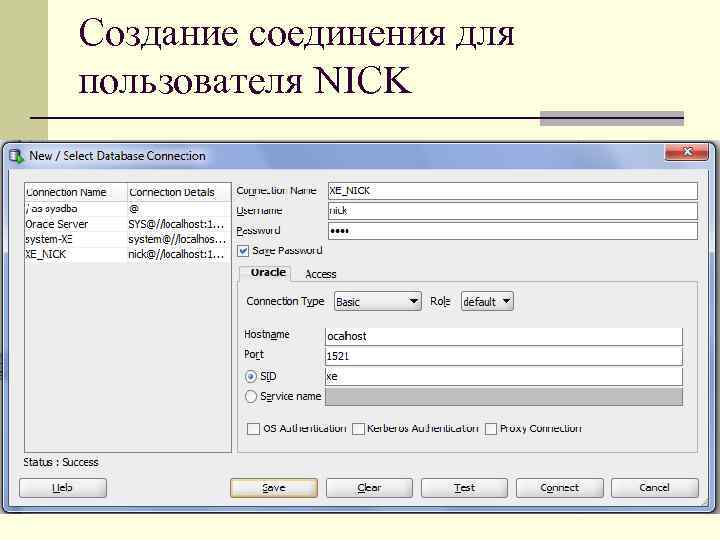Click the Connection Name column header
This screenshot has height=540, width=720.
(76, 192)
